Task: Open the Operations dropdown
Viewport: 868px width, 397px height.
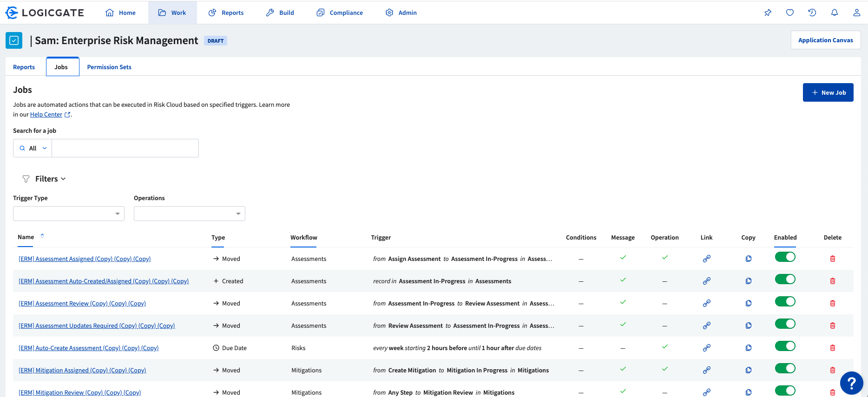Action: [x=190, y=214]
